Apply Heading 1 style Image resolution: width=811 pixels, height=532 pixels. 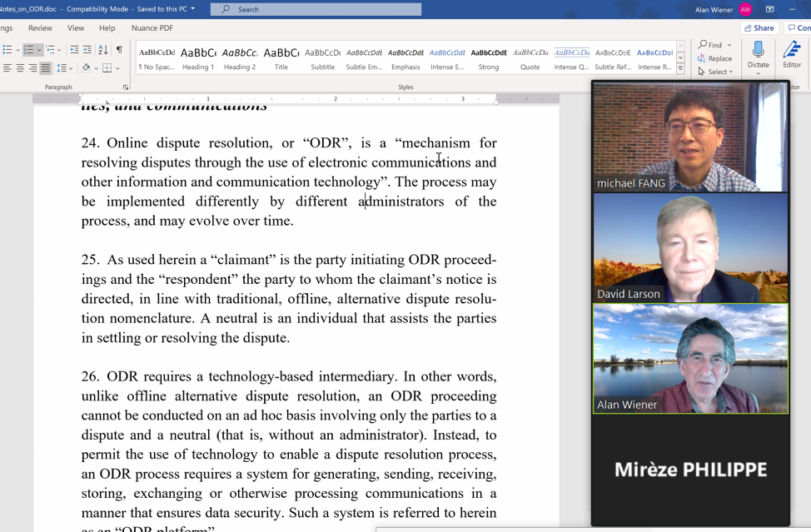tap(198, 59)
